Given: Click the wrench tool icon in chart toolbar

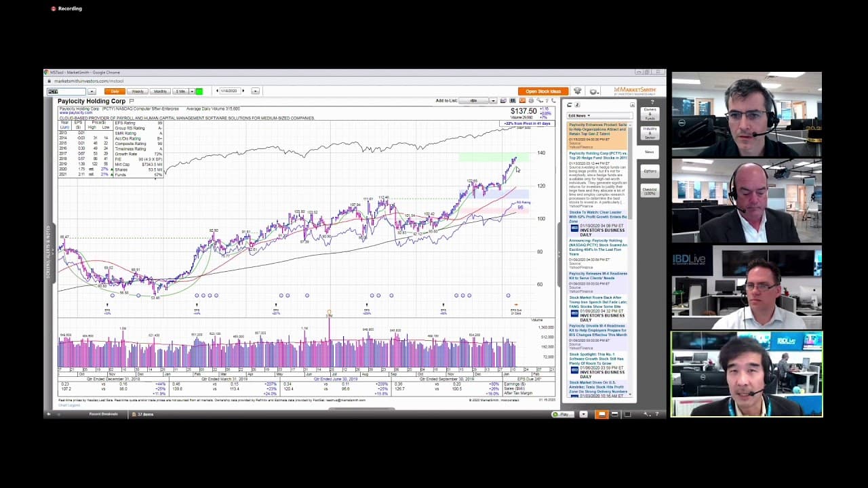Looking at the screenshot, I should click(x=540, y=100).
